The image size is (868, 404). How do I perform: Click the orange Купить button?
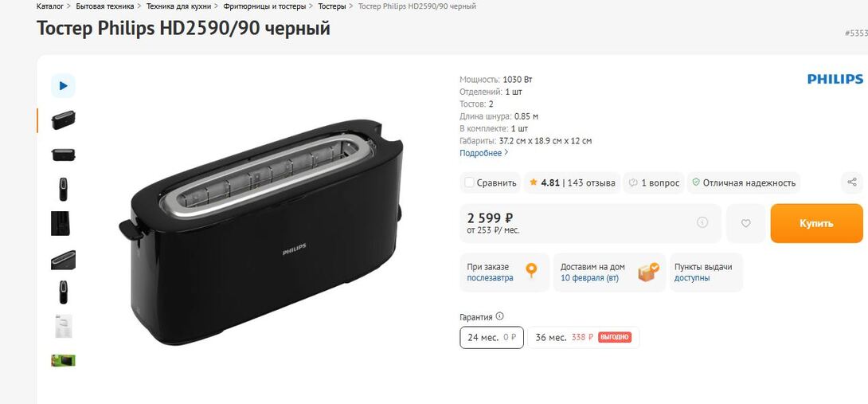[x=816, y=223]
